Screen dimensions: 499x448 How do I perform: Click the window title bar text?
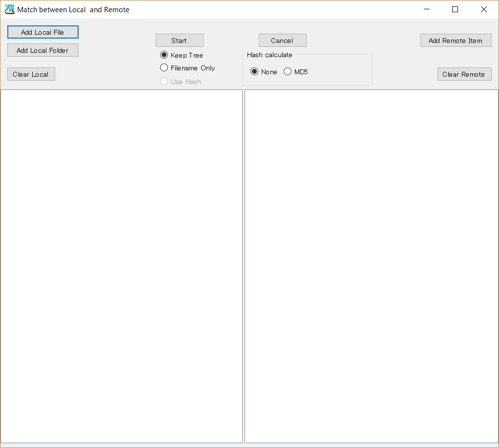pyautogui.click(x=73, y=10)
